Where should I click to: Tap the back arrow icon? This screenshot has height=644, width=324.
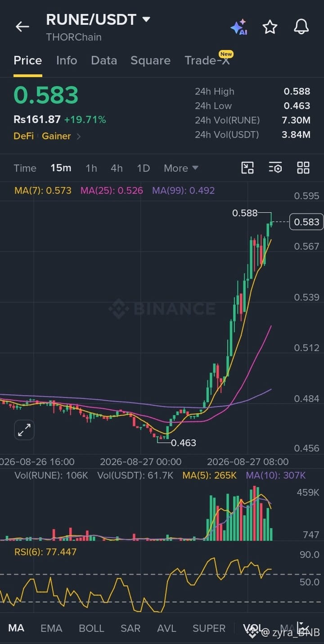(22, 27)
